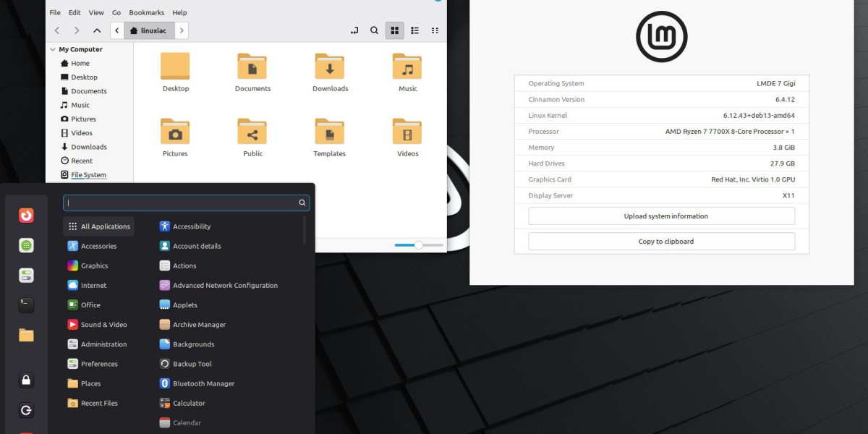Viewport: 868px width, 434px height.
Task: Switch to list view
Action: coord(414,30)
